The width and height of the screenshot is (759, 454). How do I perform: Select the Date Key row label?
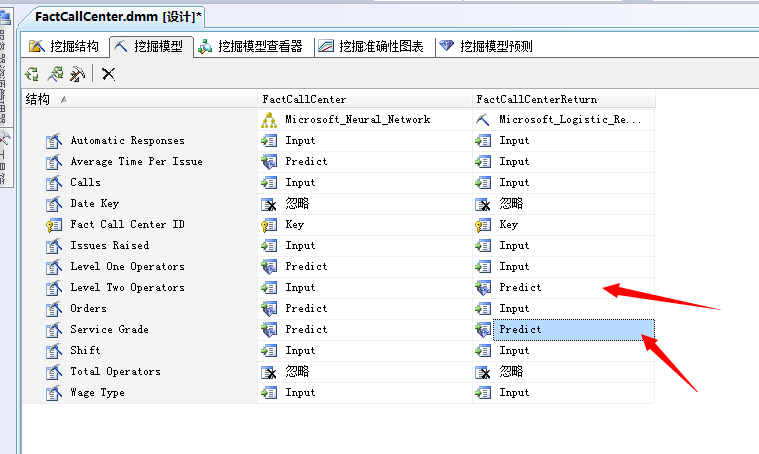[x=94, y=204]
